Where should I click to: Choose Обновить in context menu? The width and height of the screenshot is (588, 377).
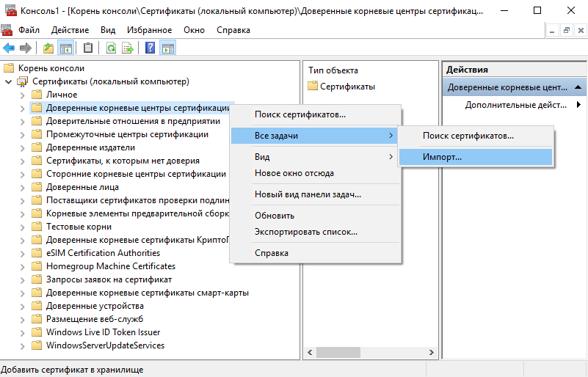316,216
